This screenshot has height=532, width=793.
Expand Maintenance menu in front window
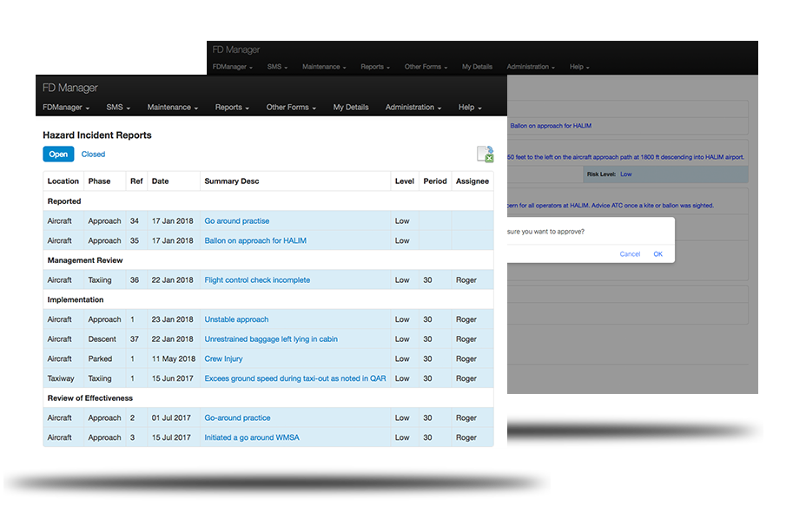(x=173, y=107)
